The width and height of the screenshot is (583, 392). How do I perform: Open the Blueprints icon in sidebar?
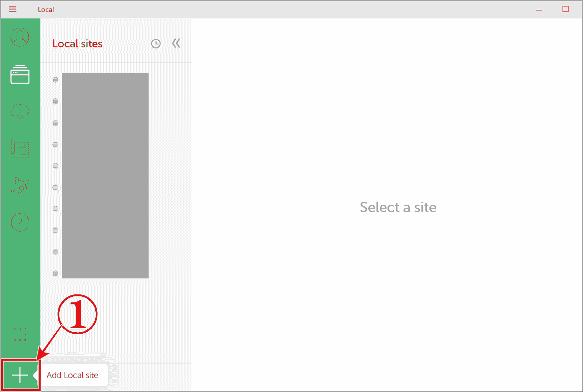20,148
